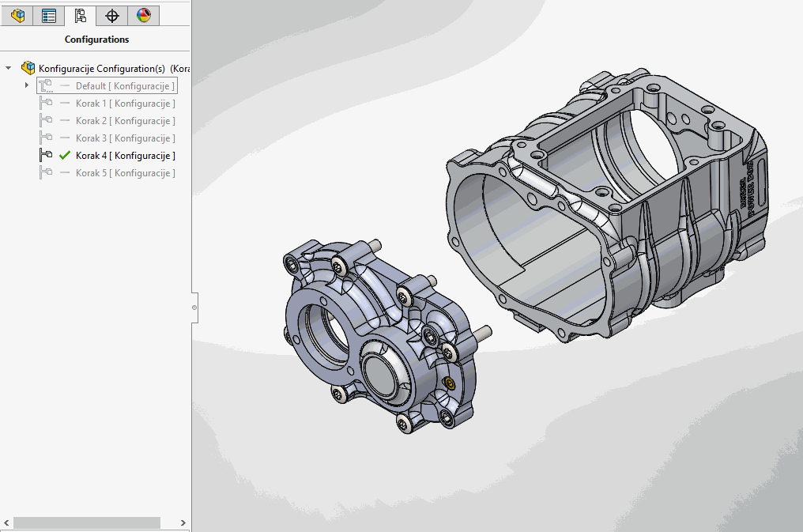
Task: Click the Konfiguracije assembly icon in tree
Action: click(x=28, y=68)
